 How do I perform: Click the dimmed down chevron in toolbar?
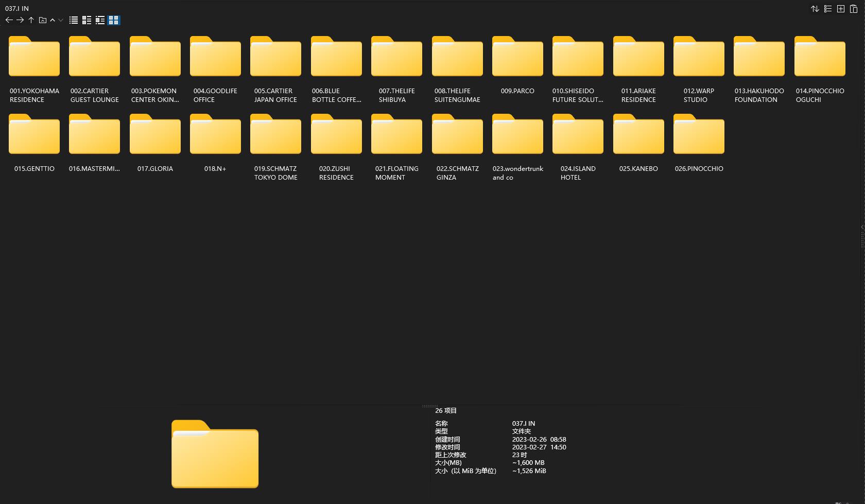61,20
